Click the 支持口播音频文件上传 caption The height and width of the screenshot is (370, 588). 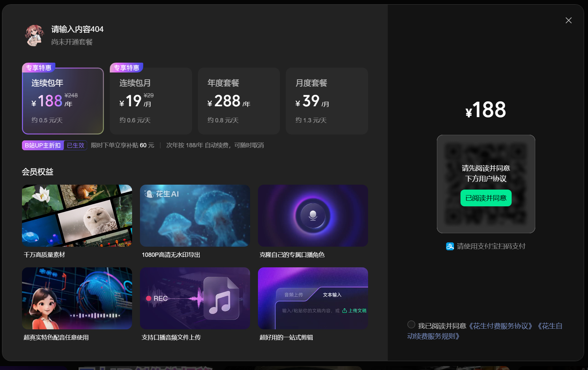click(171, 338)
